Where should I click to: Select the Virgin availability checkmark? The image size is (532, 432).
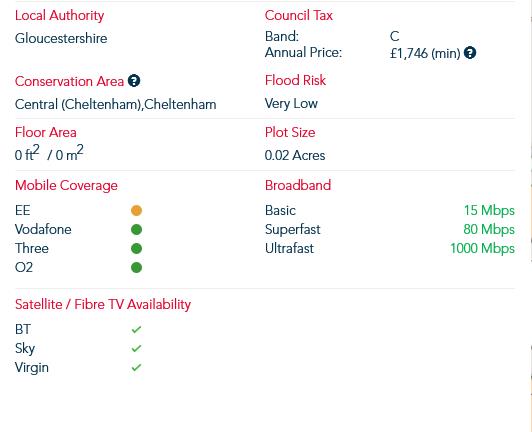(136, 368)
